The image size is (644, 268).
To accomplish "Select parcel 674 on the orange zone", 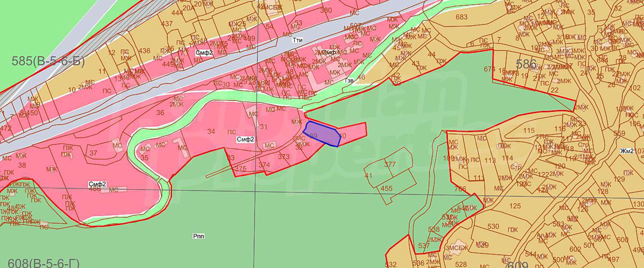I will (489, 69).
